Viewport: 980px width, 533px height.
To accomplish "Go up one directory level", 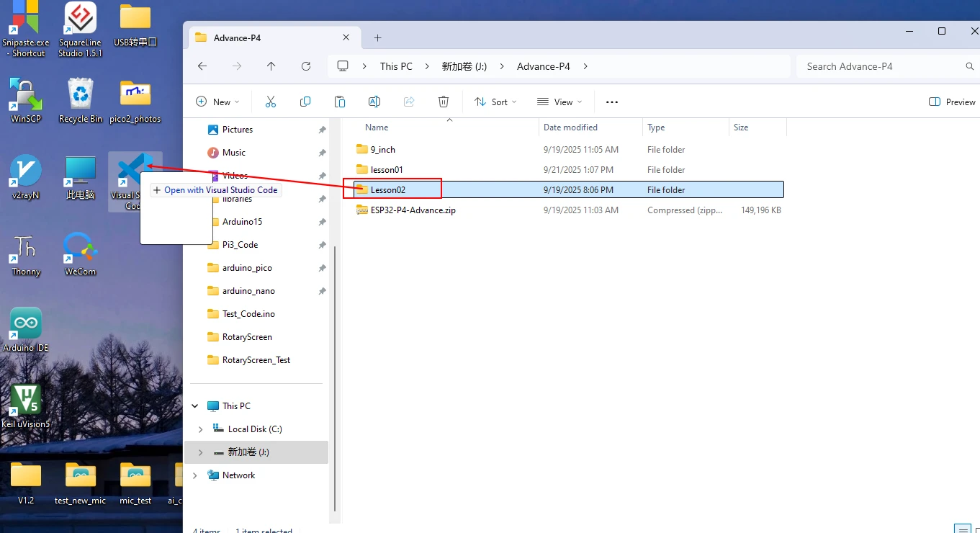I will point(271,66).
